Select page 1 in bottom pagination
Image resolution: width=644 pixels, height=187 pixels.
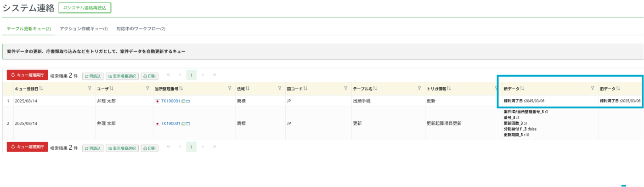click(x=191, y=147)
